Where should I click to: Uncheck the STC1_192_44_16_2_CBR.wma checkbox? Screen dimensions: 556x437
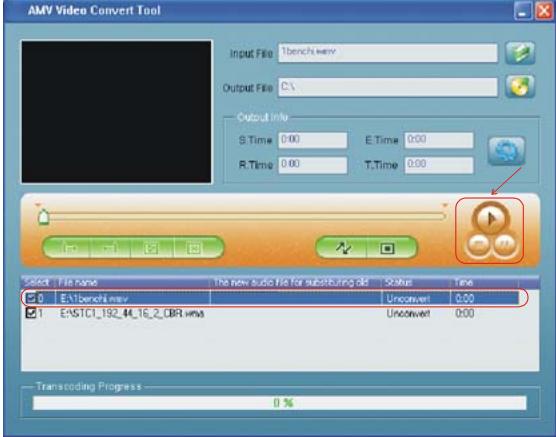[31, 313]
